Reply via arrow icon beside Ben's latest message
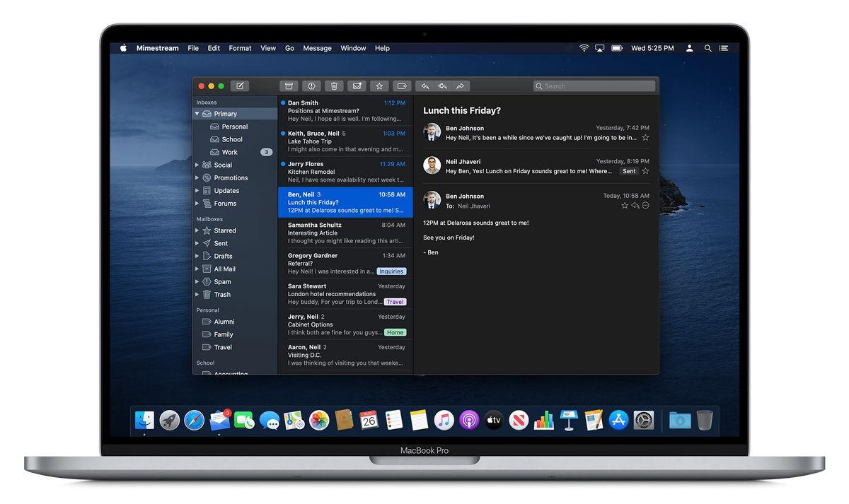Screen dimensions: 849x504 635,206
